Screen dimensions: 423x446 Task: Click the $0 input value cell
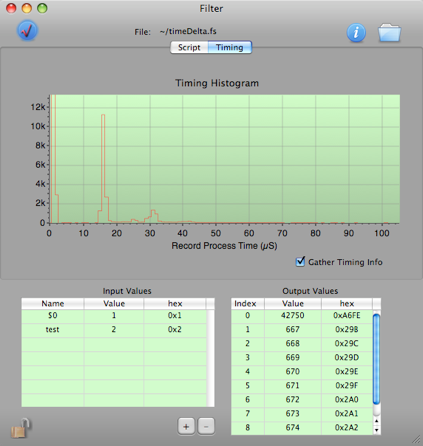pyautogui.click(x=114, y=315)
